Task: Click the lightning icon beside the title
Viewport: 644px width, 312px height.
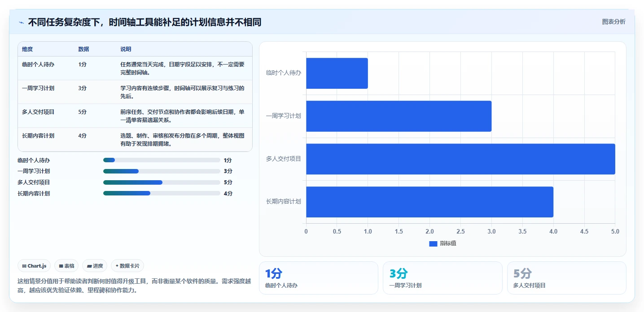Action: pyautogui.click(x=22, y=22)
